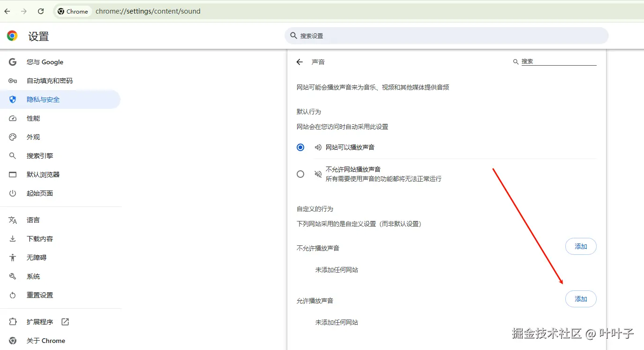Click the puzzle icon for 扩展程序
Viewport: 644px width, 350px height.
[13, 322]
